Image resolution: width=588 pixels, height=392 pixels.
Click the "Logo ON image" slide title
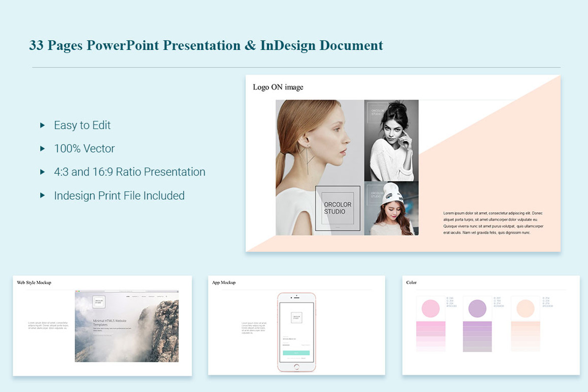(x=278, y=87)
